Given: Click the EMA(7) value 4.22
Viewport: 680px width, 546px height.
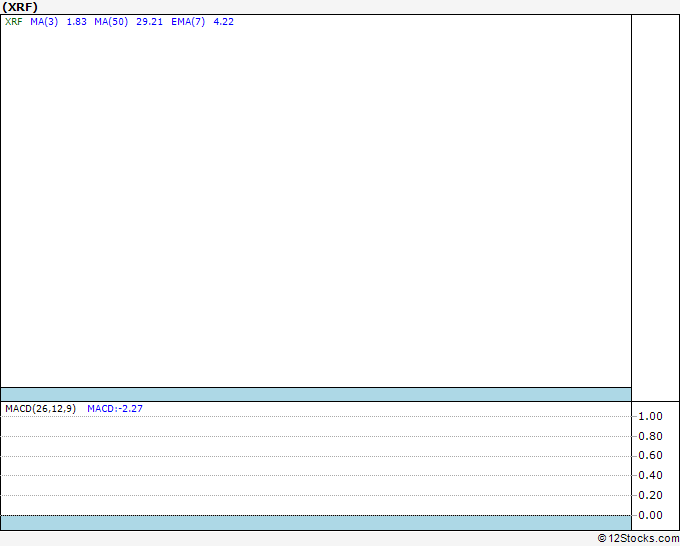Looking at the screenshot, I should 223,22.
